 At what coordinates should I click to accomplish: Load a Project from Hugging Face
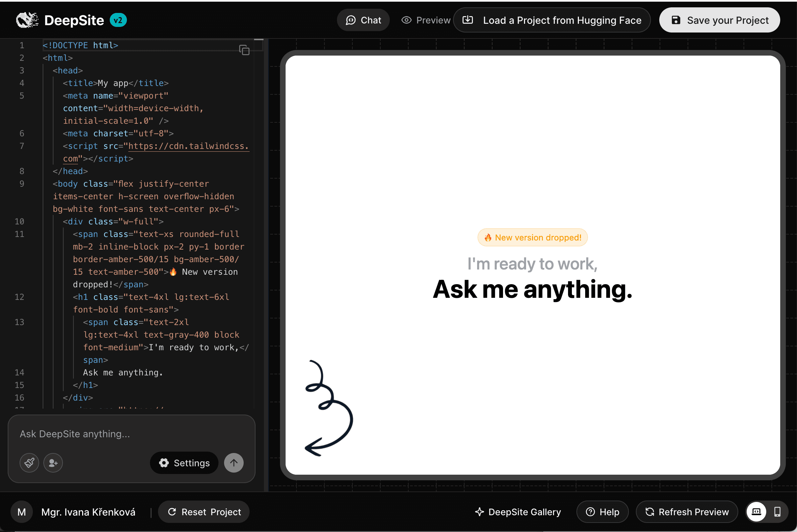click(552, 20)
